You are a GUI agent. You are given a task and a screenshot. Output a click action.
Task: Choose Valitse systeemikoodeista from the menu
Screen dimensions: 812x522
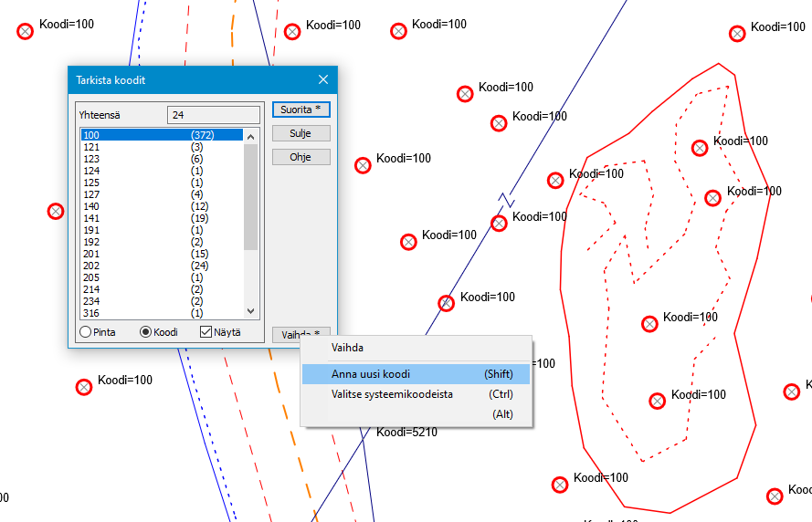coord(392,394)
